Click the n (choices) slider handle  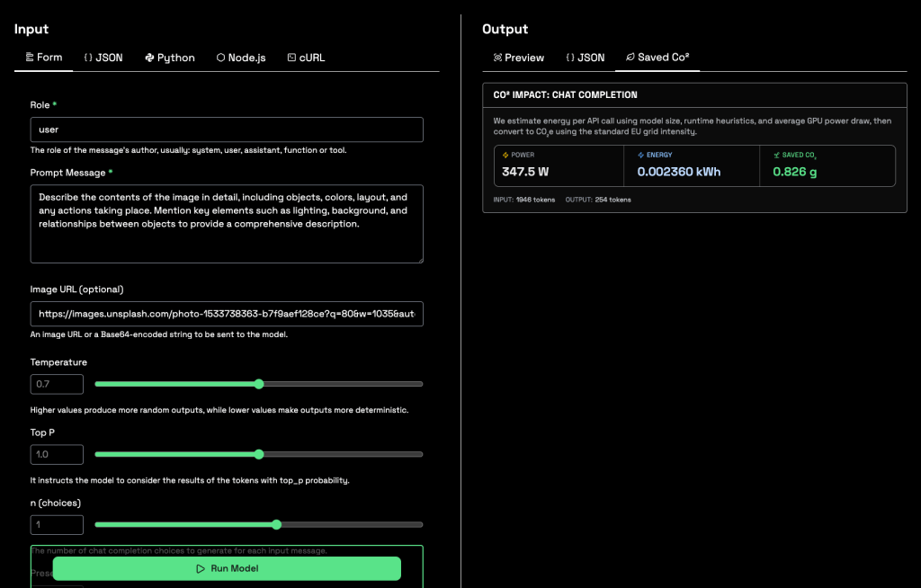(276, 524)
